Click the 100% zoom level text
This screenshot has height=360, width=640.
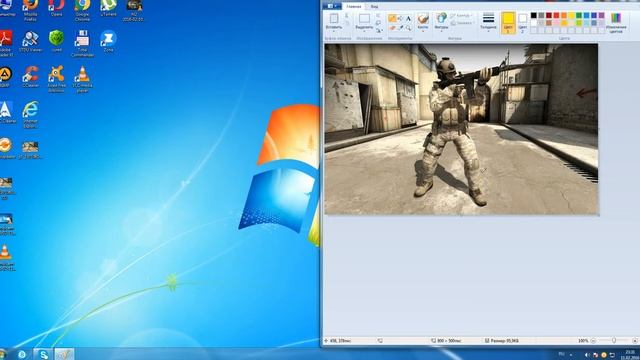pyautogui.click(x=583, y=340)
